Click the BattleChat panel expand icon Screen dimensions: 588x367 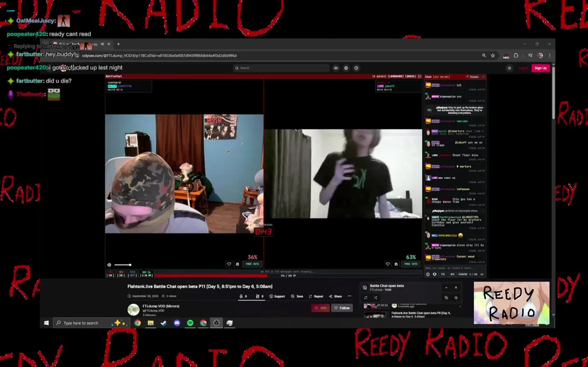coord(420,76)
